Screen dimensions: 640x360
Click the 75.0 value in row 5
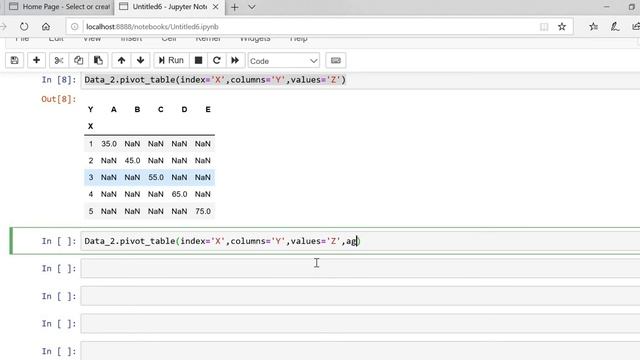[203, 211]
